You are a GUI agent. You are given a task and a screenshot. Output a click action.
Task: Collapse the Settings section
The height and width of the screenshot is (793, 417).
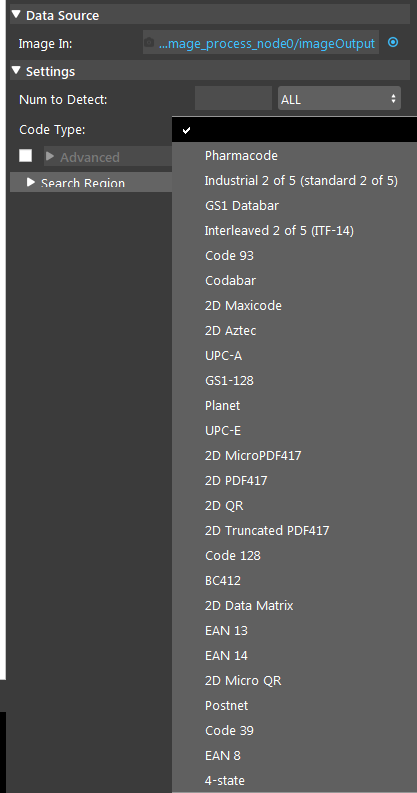(x=17, y=70)
